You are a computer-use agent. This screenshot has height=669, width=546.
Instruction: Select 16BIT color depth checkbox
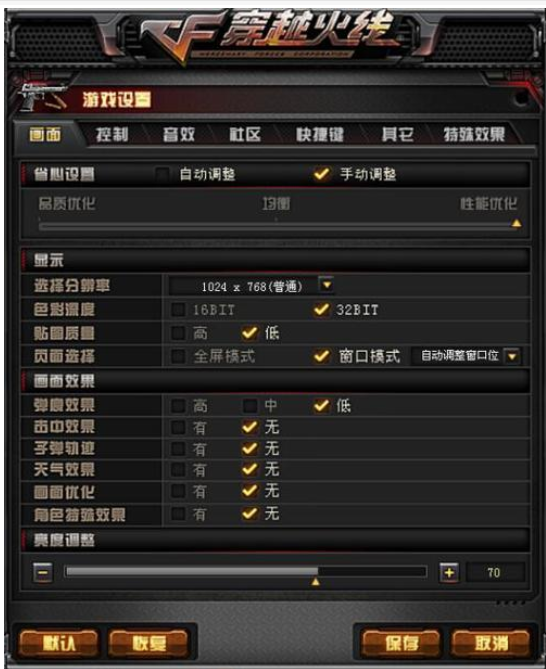coord(178,310)
